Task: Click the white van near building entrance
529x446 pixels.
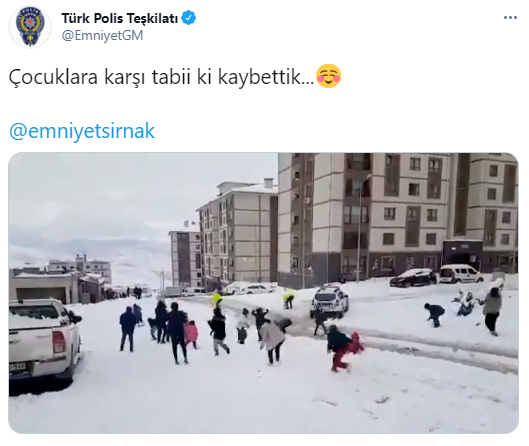Action: [x=461, y=274]
